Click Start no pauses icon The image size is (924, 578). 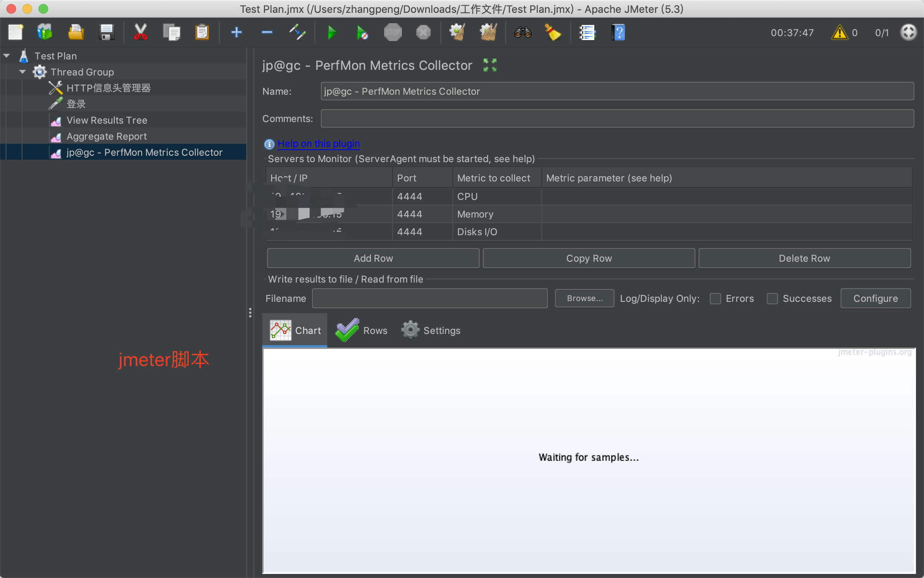click(x=362, y=33)
